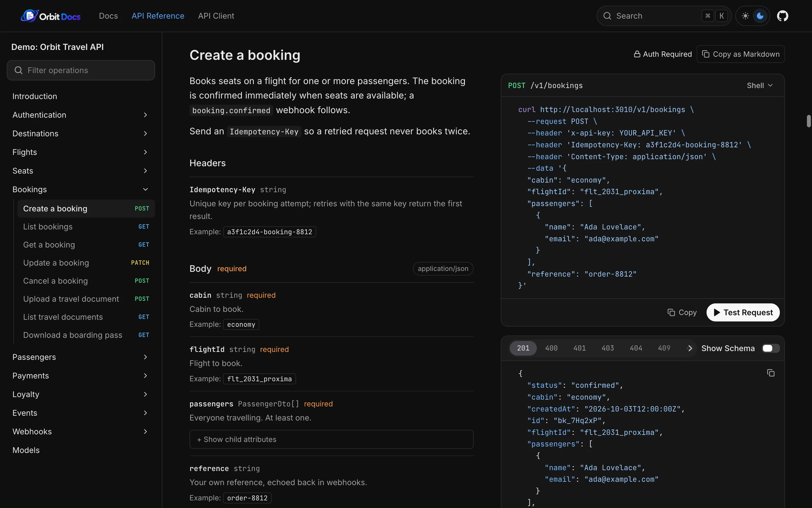Click the Copy button under curl snippet
The image size is (812, 508).
tap(682, 312)
